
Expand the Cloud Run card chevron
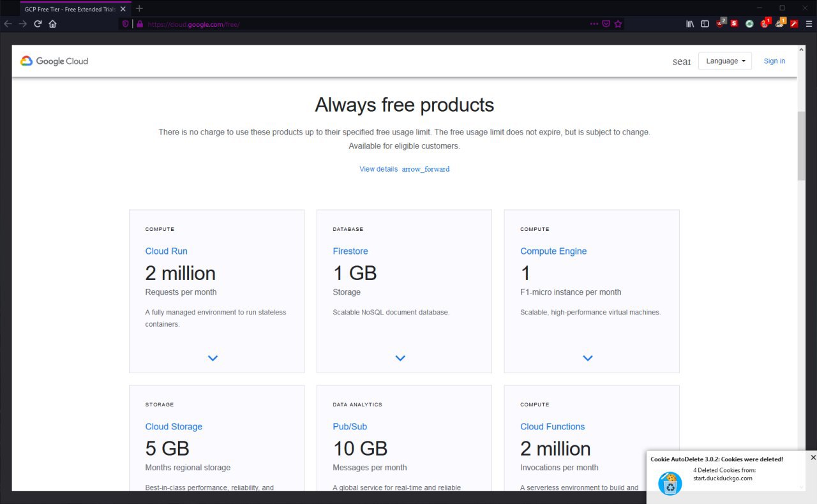coord(213,358)
